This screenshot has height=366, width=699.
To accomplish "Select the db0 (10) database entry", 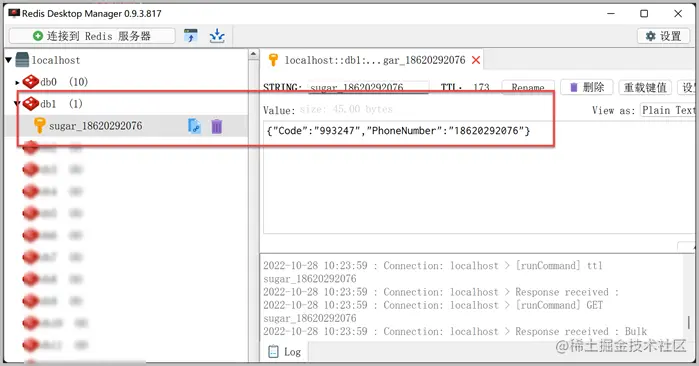I will (x=64, y=82).
